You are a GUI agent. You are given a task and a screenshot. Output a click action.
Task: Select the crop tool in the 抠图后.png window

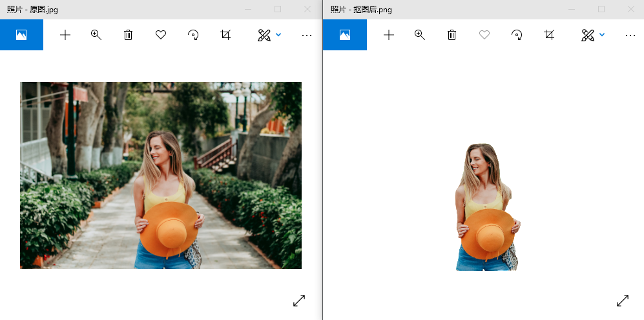549,35
